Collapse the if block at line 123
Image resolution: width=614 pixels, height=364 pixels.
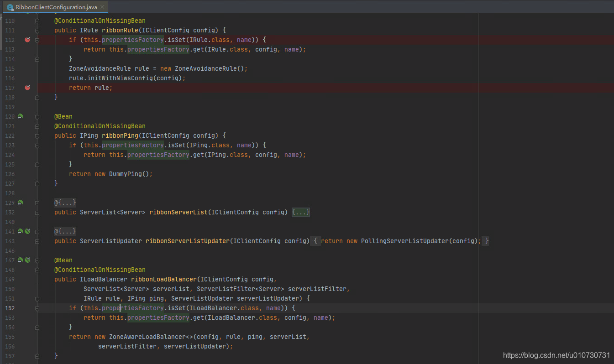click(37, 145)
